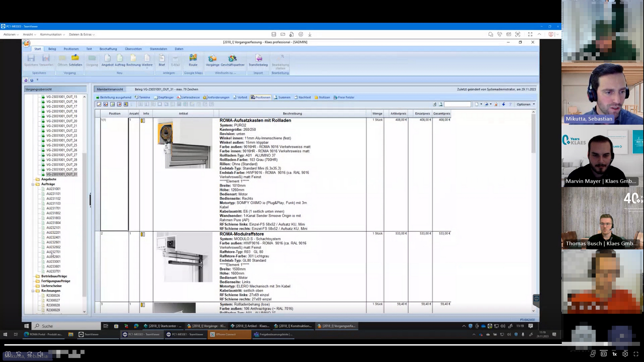Click the tree panel scroll down arrow
This screenshot has width=644, height=362.
pos(84,312)
